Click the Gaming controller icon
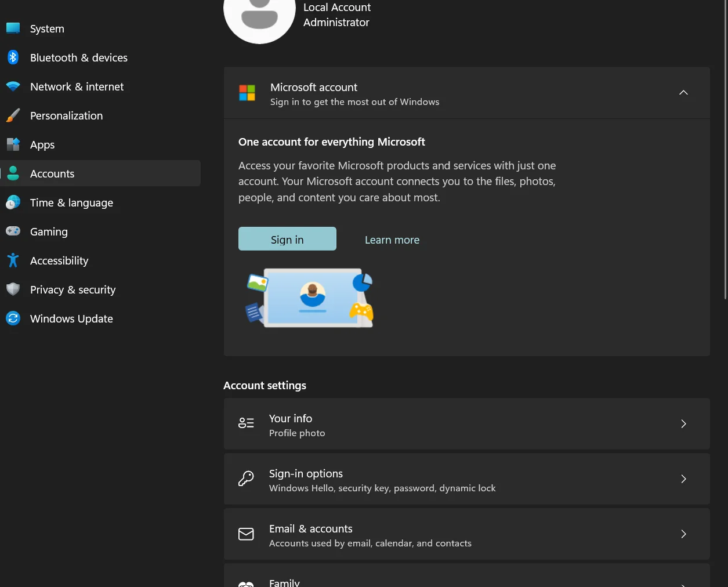 pos(13,231)
